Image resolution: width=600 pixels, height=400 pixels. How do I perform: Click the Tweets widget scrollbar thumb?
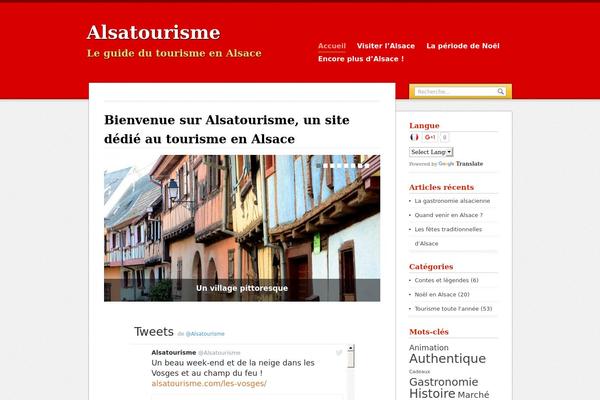coord(351,359)
